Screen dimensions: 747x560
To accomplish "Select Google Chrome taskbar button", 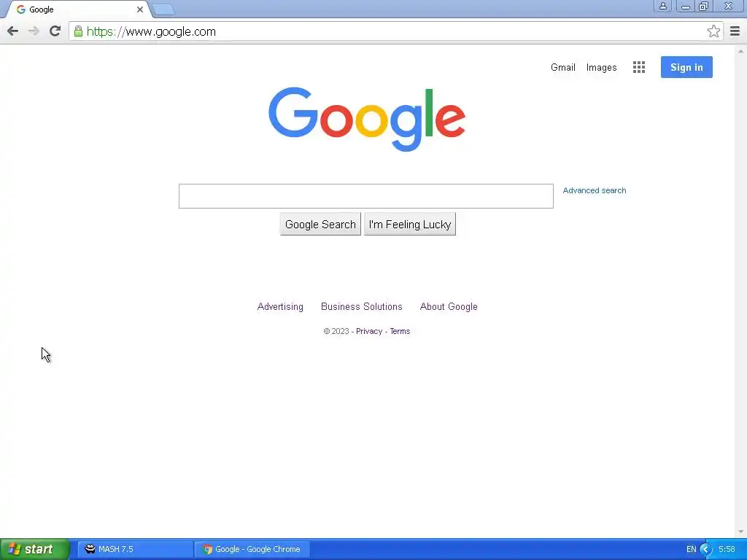I will tap(252, 549).
